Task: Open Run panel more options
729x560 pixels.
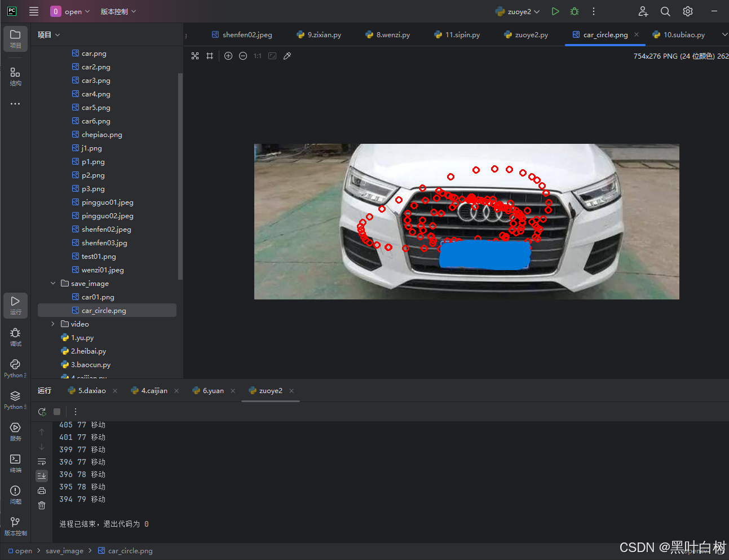Action: point(76,412)
